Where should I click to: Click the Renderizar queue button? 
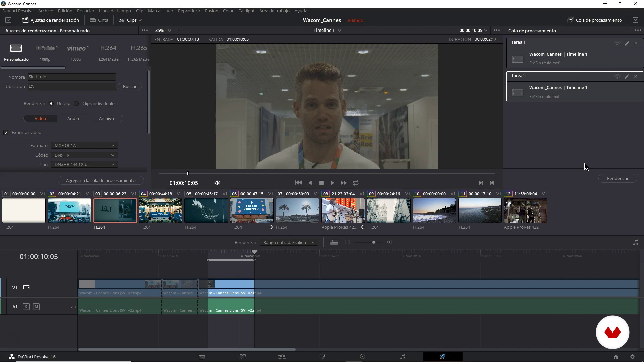tap(618, 178)
